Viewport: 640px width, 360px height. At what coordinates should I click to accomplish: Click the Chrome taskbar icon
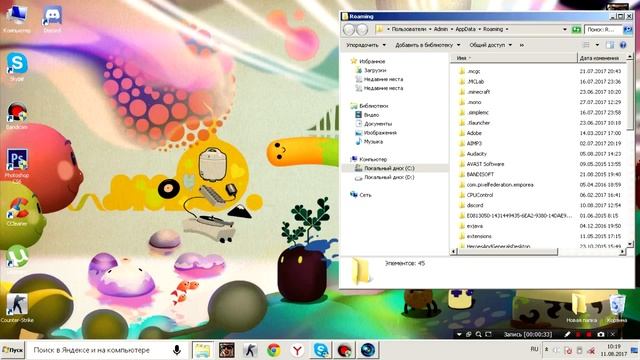tap(274, 350)
